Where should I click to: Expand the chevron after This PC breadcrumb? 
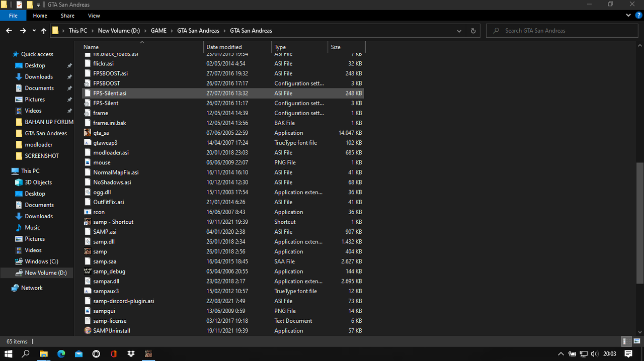[93, 31]
